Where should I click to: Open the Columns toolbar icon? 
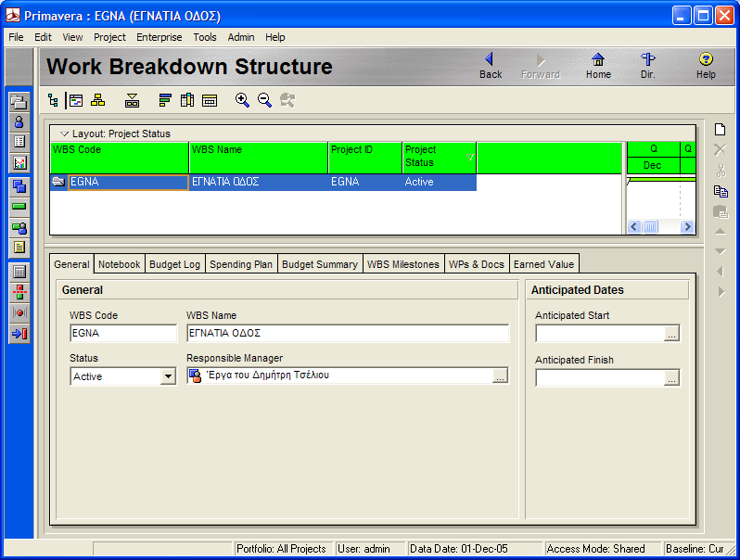click(x=187, y=100)
